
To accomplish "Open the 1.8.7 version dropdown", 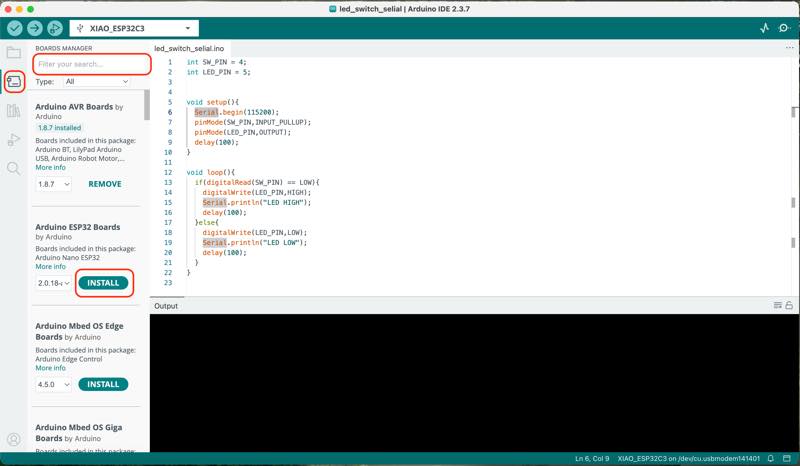I will (53, 184).
